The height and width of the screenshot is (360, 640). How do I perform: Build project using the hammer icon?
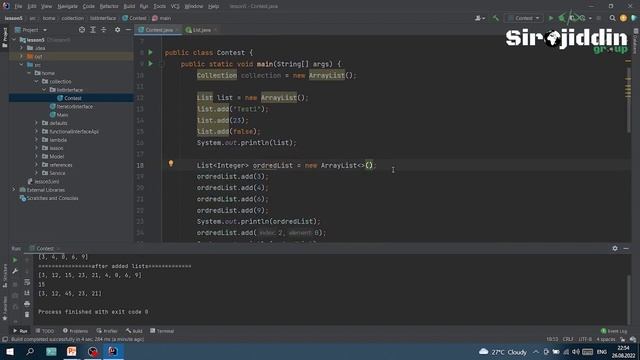click(496, 18)
